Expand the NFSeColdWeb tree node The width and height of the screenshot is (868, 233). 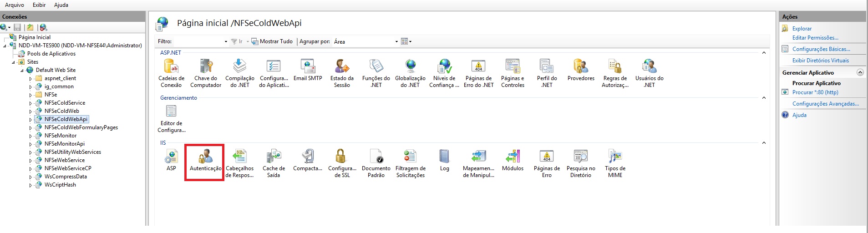[30, 111]
